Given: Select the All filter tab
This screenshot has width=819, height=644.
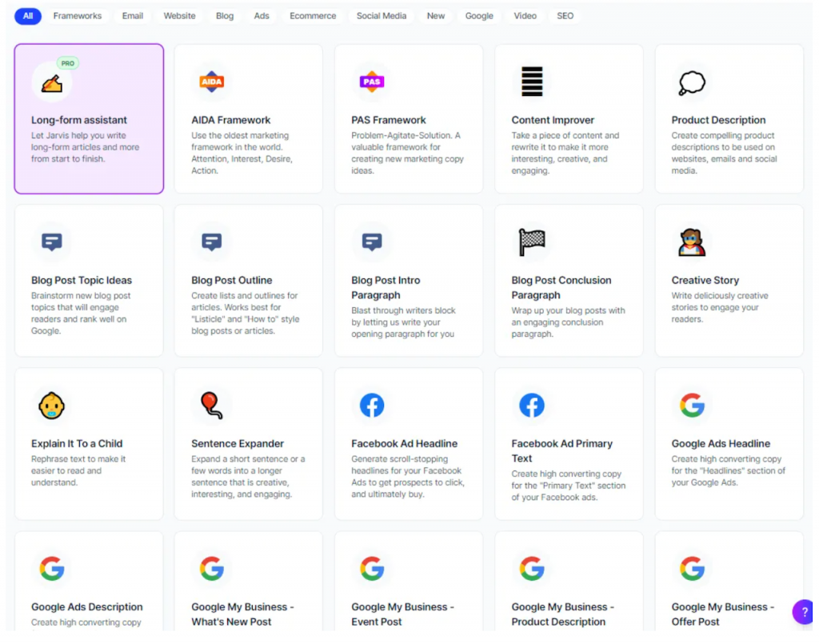Looking at the screenshot, I should (x=28, y=16).
